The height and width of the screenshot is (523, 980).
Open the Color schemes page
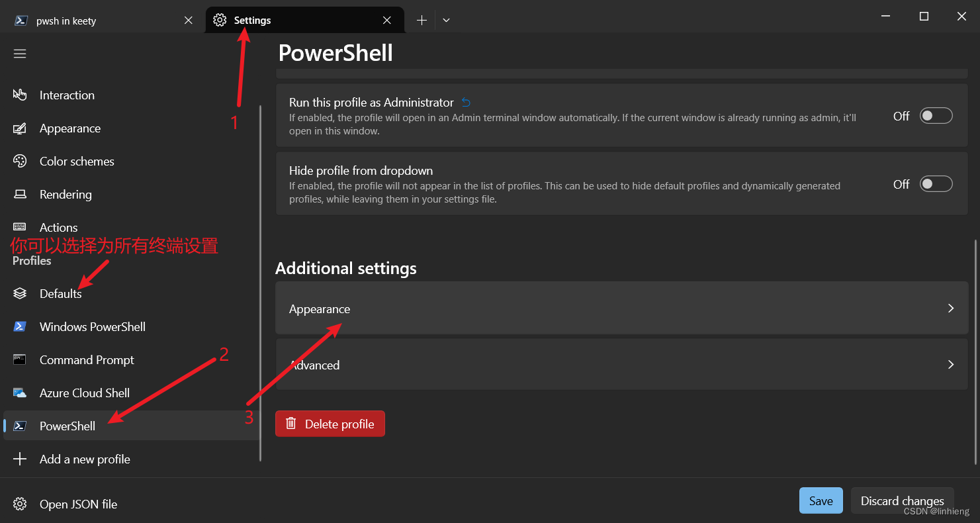pyautogui.click(x=131, y=161)
